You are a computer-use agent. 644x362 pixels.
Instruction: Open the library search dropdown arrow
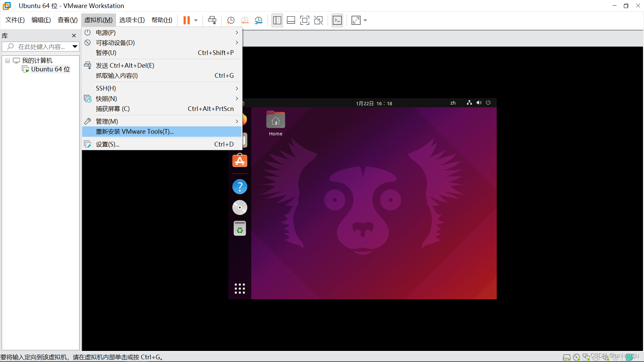[75, 47]
